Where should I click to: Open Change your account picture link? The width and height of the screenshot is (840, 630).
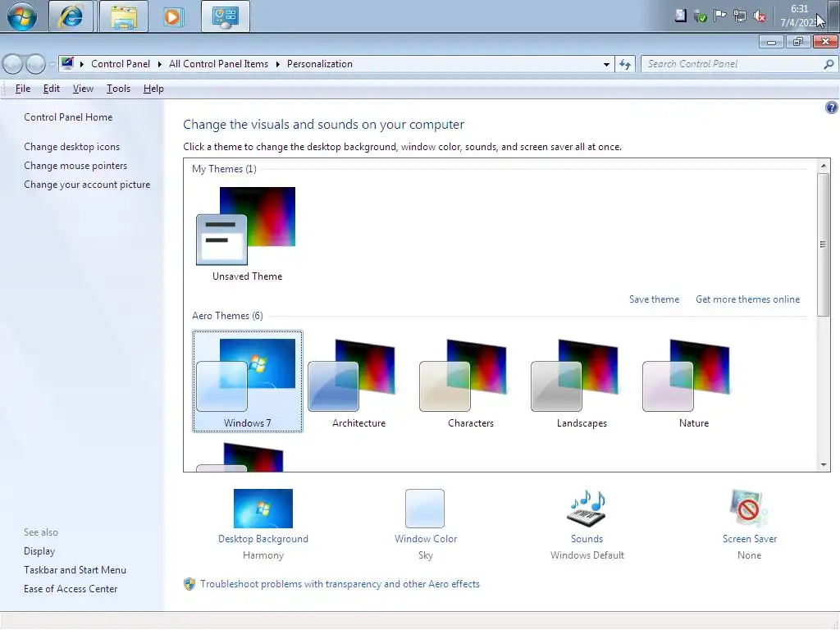(87, 185)
